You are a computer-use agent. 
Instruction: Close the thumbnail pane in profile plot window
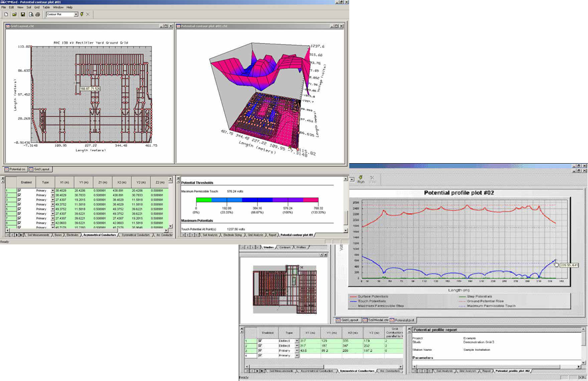(x=325, y=255)
